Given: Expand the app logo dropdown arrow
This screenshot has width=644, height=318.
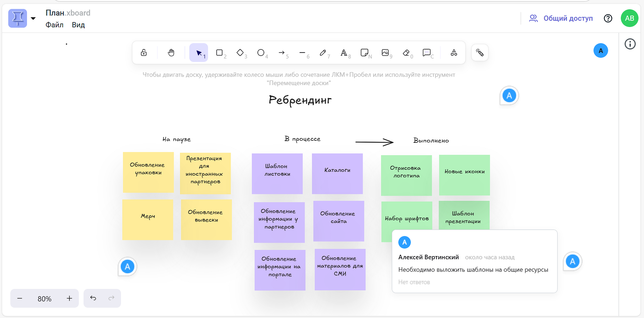Looking at the screenshot, I should (x=33, y=18).
